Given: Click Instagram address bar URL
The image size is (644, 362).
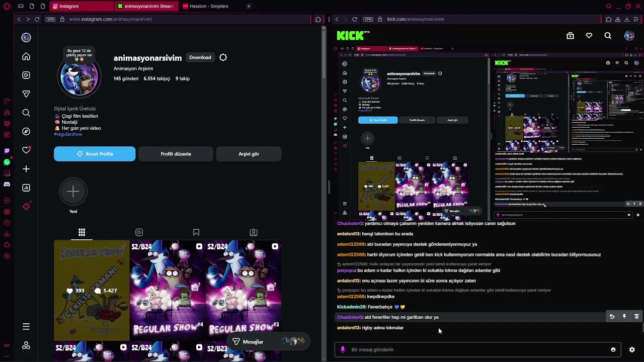Looking at the screenshot, I should pos(111,19).
